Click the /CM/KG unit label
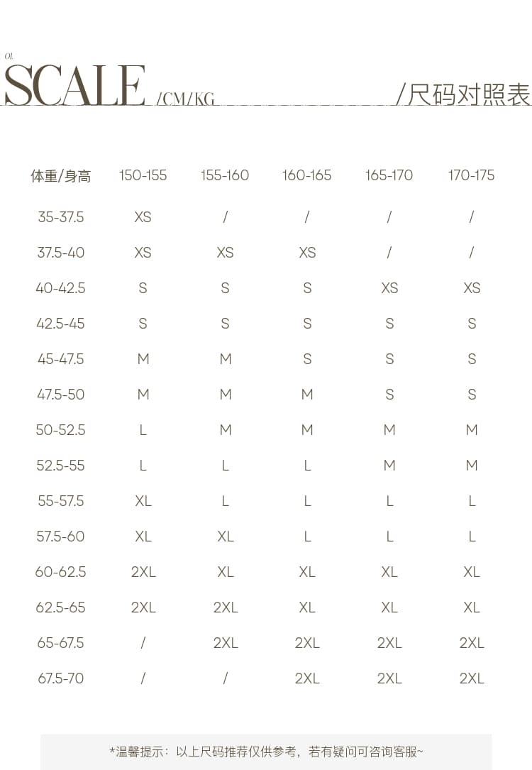 pyautogui.click(x=186, y=99)
